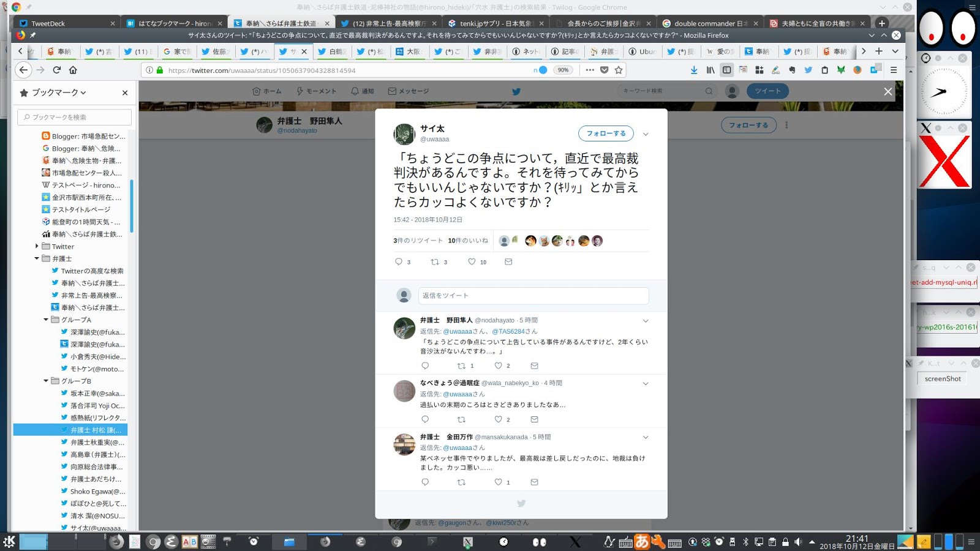980x551 pixels.
Task: Open Twitter メッセージ messages
Action: pyautogui.click(x=409, y=91)
